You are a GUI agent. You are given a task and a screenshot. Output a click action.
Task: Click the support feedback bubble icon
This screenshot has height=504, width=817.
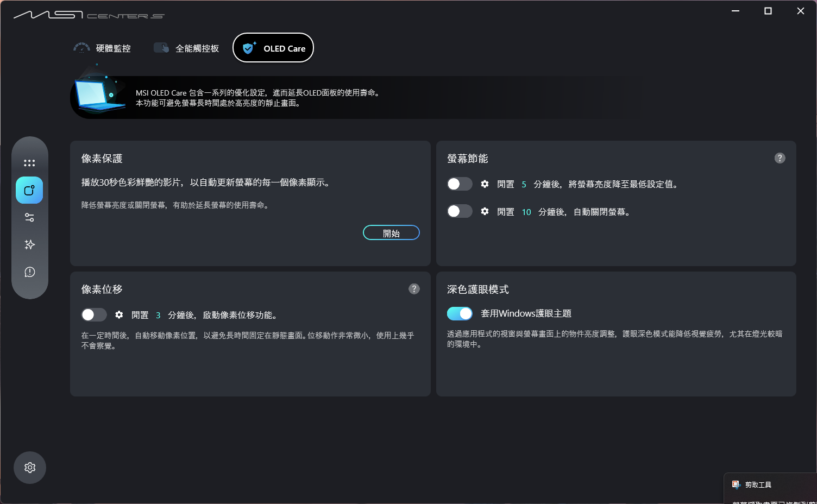click(29, 272)
